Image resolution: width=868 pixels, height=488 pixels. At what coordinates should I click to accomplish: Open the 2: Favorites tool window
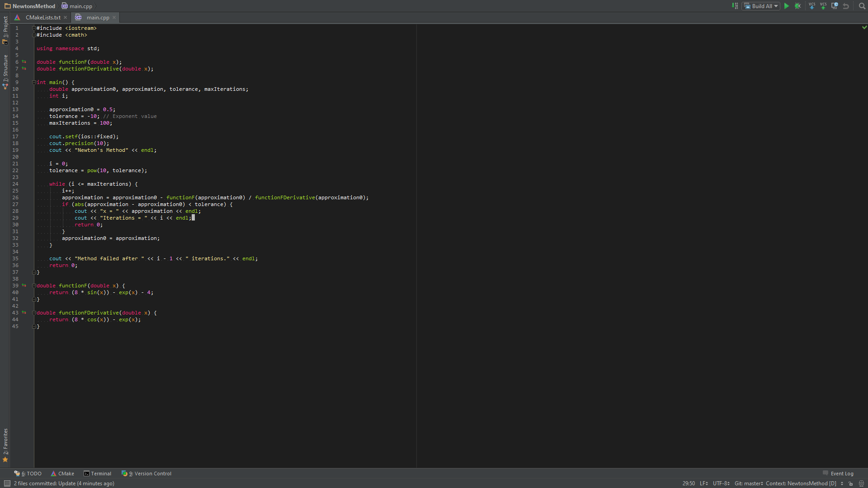point(5,445)
